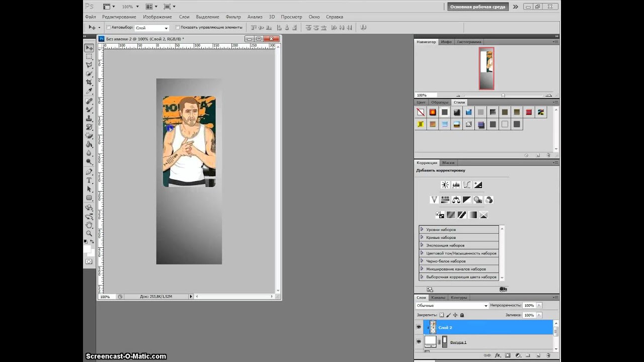Viewport: 644px width, 362px height.
Task: Select the Move tool in the toolbox
Action: click(x=89, y=48)
